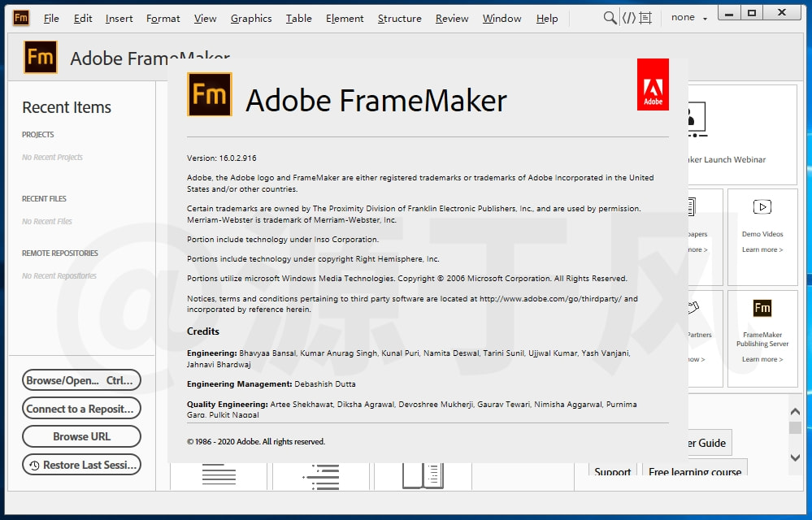Click the Connect to a Repository button
This screenshot has height=520, width=812.
point(81,408)
